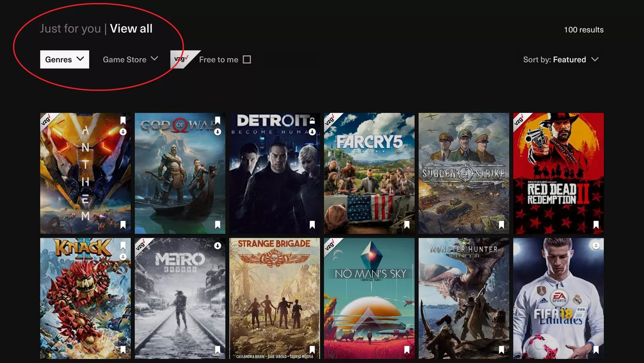Screen dimensions: 644x363
Task: Switch to the Just for you tab
Action: [x=70, y=29]
